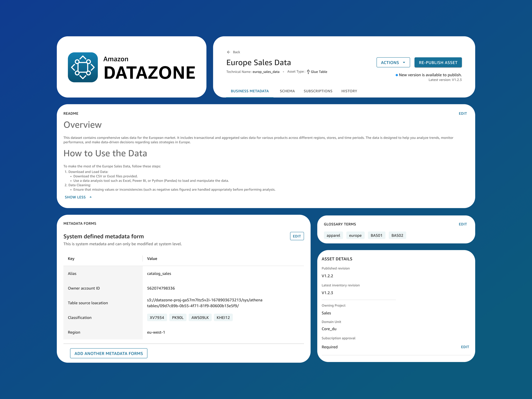Click the Back arrow icon

pos(229,52)
